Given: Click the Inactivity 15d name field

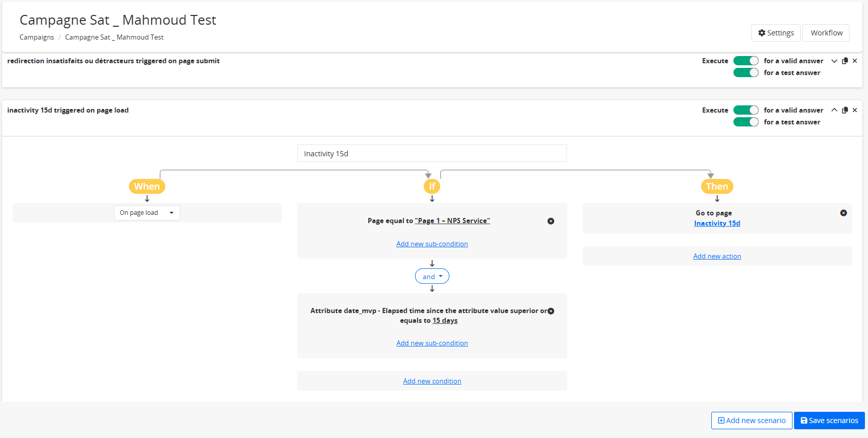Looking at the screenshot, I should 432,153.
